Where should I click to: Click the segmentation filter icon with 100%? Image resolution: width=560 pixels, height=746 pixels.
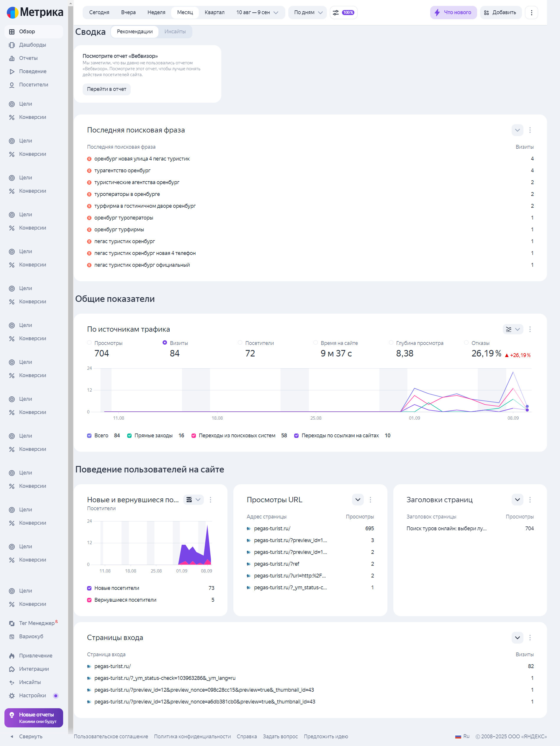[343, 12]
